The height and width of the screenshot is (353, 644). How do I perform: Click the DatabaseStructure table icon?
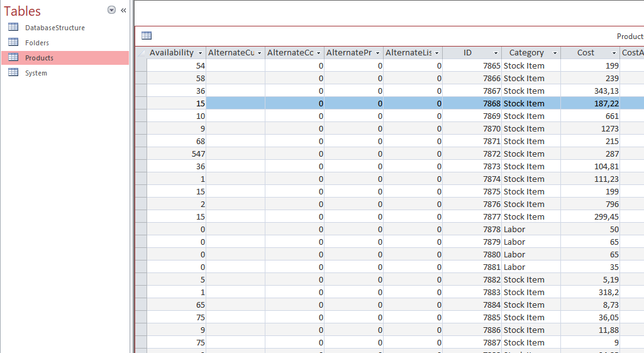[x=13, y=27]
